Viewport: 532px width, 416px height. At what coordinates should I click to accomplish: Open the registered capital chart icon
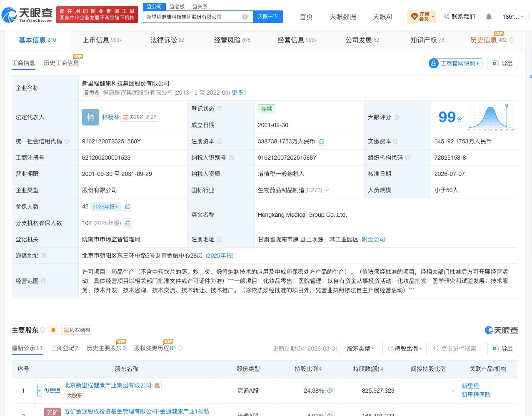coord(322,141)
